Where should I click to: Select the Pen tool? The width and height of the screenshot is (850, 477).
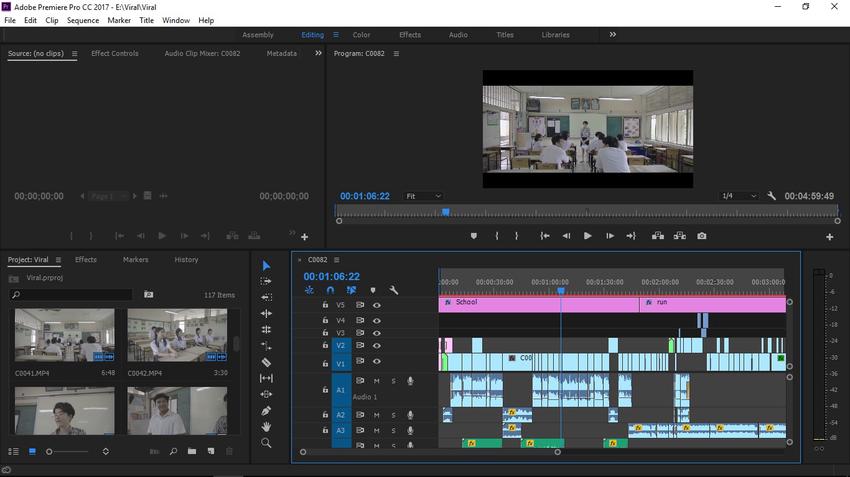click(x=266, y=410)
